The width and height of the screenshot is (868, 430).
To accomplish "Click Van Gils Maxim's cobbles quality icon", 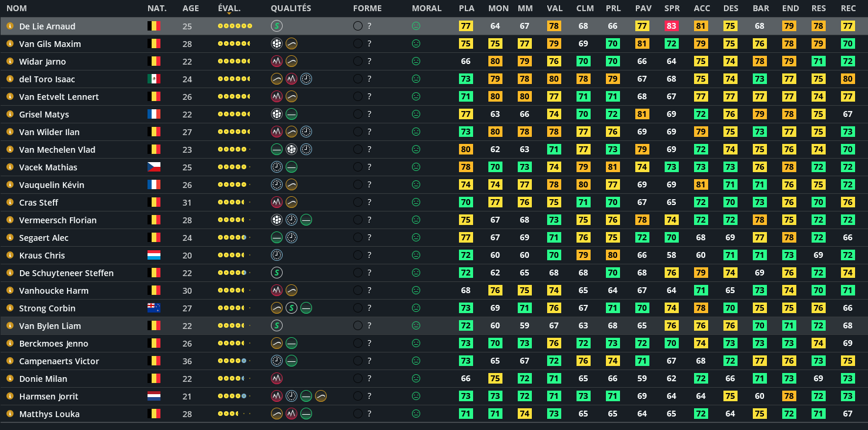I will (x=277, y=43).
